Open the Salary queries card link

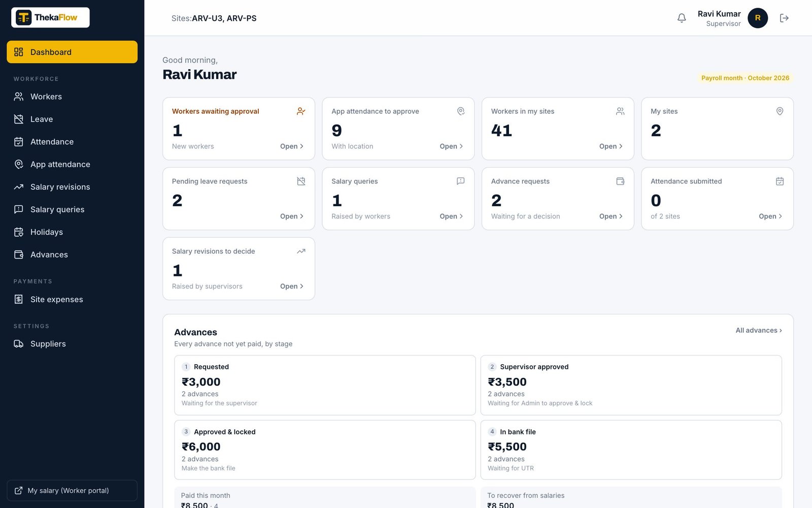coord(451,216)
